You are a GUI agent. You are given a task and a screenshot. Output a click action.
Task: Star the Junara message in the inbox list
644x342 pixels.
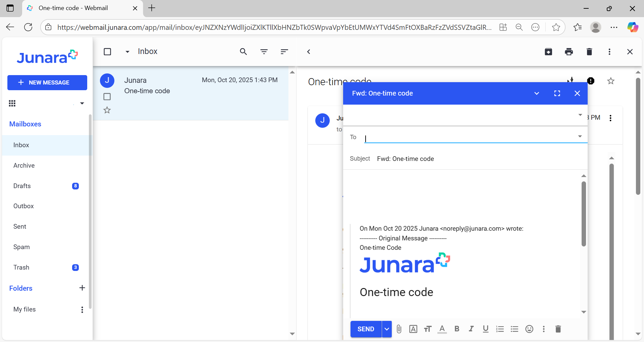tap(107, 110)
